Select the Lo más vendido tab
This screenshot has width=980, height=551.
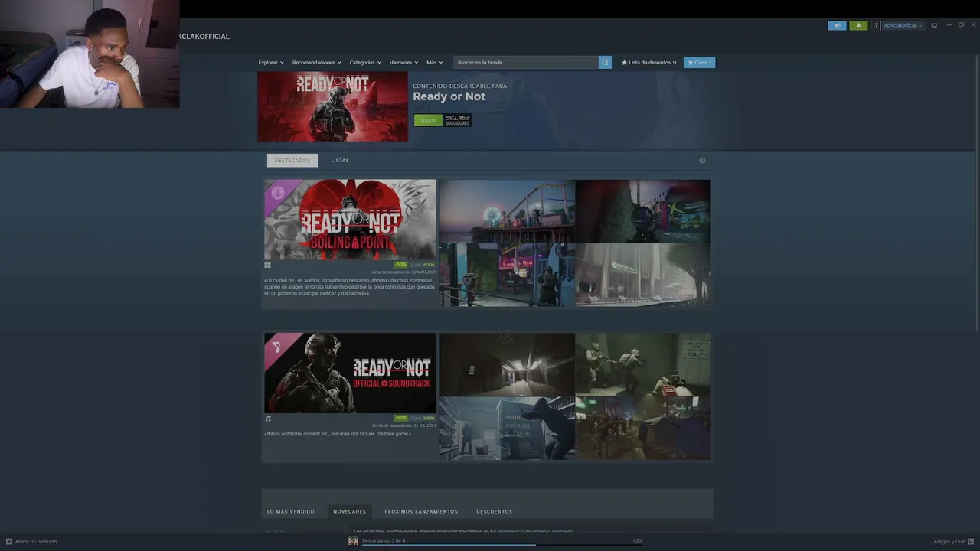pos(291,511)
